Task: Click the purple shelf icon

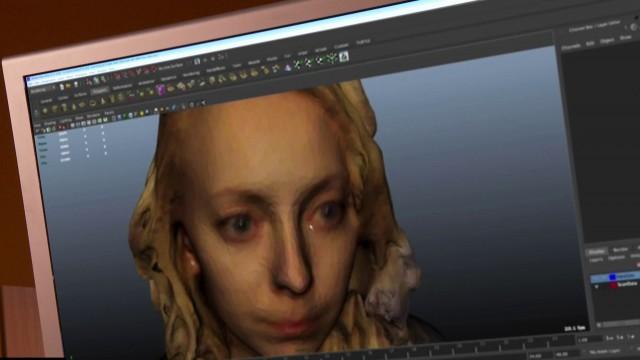Action: click(x=160, y=90)
